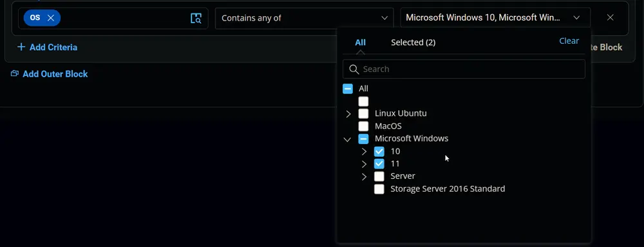The width and height of the screenshot is (644, 247).
Task: Click the Add Outer Block button
Action: coord(50,74)
